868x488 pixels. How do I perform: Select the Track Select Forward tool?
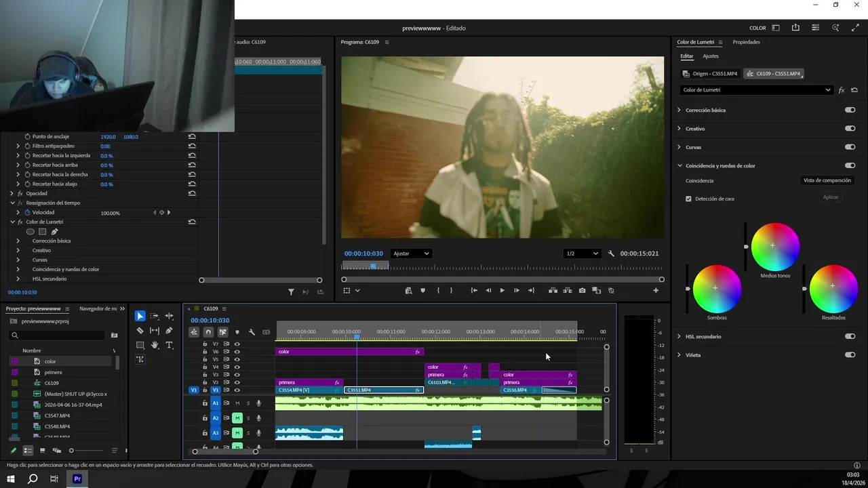click(155, 316)
